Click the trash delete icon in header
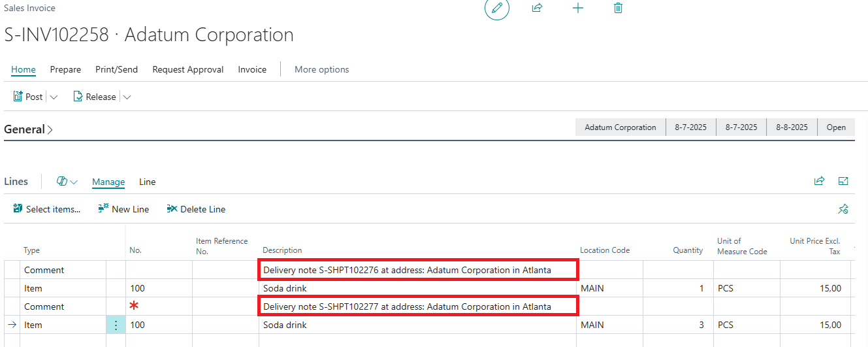Image resolution: width=868 pixels, height=347 pixels. (x=618, y=8)
